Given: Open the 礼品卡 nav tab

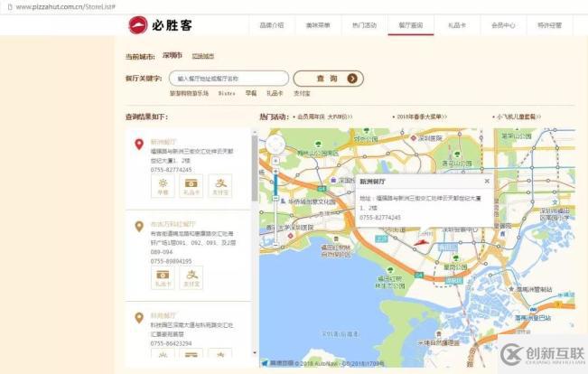Looking at the screenshot, I should (x=457, y=25).
